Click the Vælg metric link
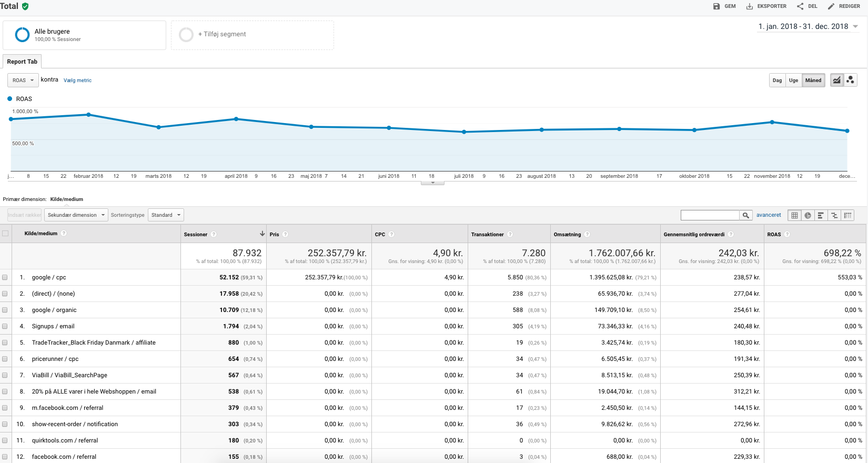This screenshot has height=463, width=868. pyautogui.click(x=77, y=80)
